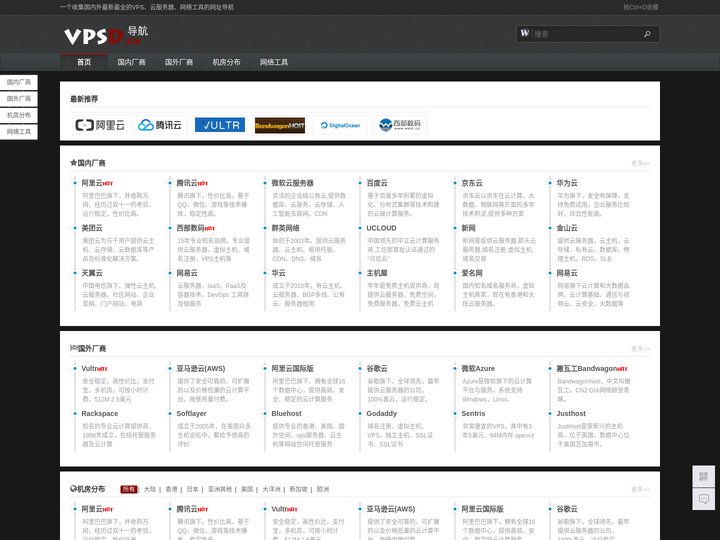The height and width of the screenshot is (540, 720).
Task: Jump to 国内厂商 via left sidebar
Action: pyautogui.click(x=18, y=82)
